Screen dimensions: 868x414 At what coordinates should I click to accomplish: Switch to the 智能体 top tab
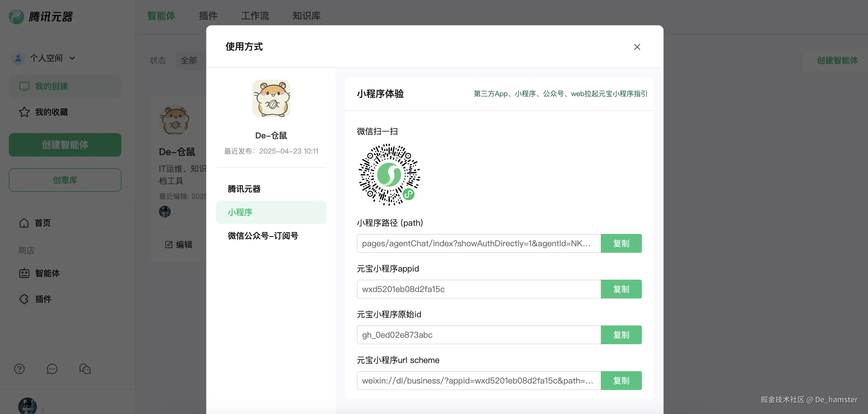coord(161,16)
